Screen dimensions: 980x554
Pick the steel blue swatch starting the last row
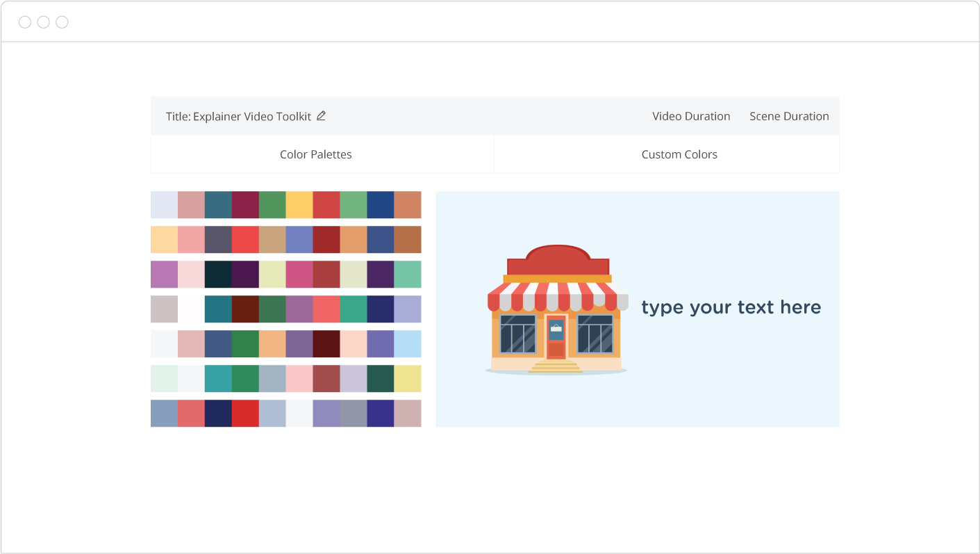click(164, 413)
